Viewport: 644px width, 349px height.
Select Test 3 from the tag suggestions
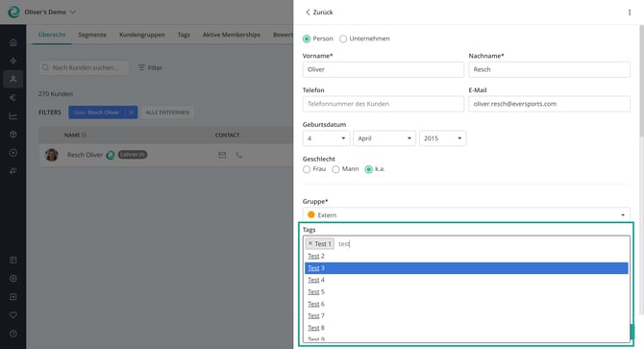(x=466, y=268)
